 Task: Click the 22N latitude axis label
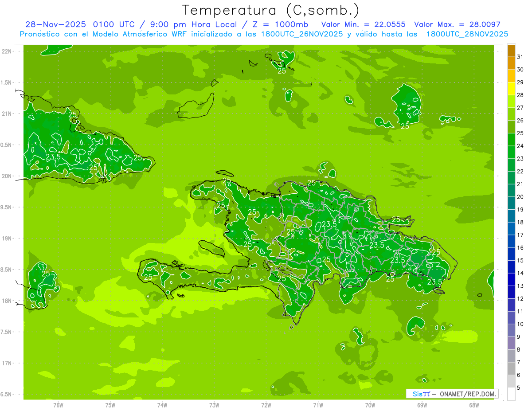[x=7, y=51]
